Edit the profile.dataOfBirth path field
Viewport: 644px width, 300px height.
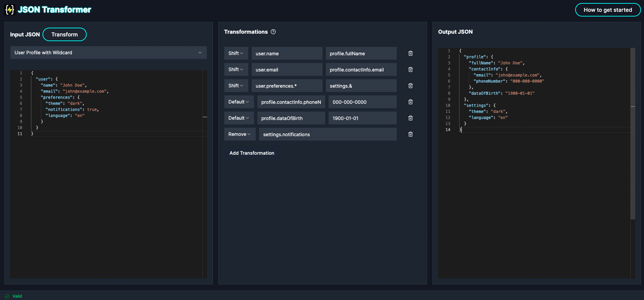(x=291, y=118)
